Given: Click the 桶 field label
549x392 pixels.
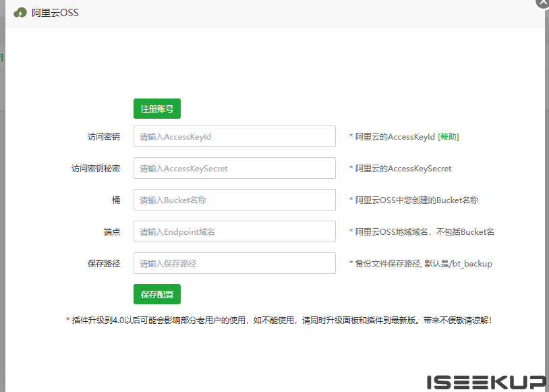Looking at the screenshot, I should click(x=116, y=200).
